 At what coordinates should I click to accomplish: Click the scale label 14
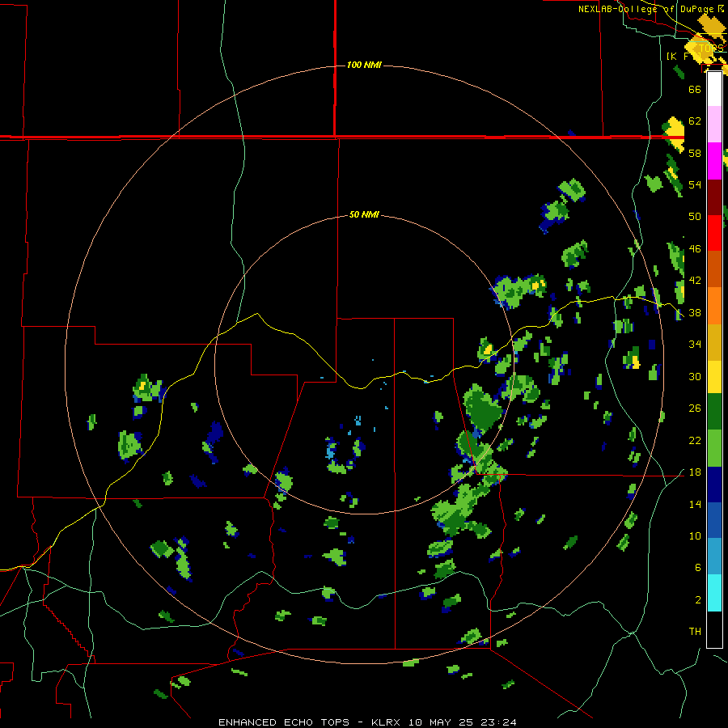pos(695,505)
